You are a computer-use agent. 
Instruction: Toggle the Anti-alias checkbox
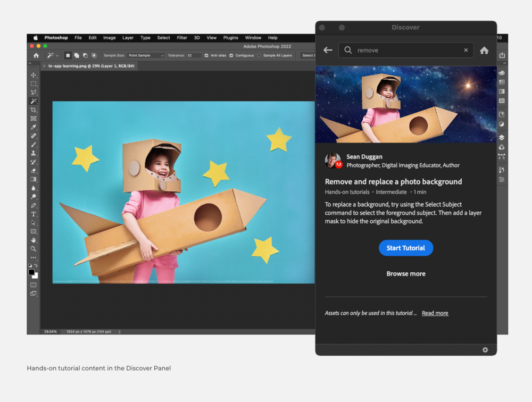(x=206, y=55)
